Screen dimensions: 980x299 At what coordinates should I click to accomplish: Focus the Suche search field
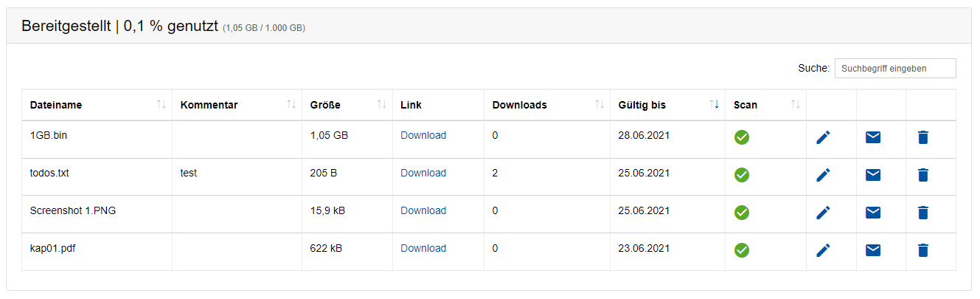(x=894, y=69)
